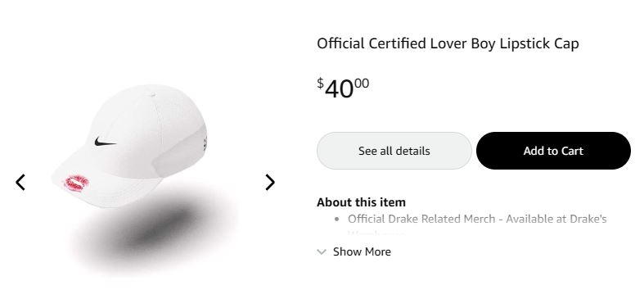Expand description with the Show More chevron
The height and width of the screenshot is (308, 644).
pos(322,251)
